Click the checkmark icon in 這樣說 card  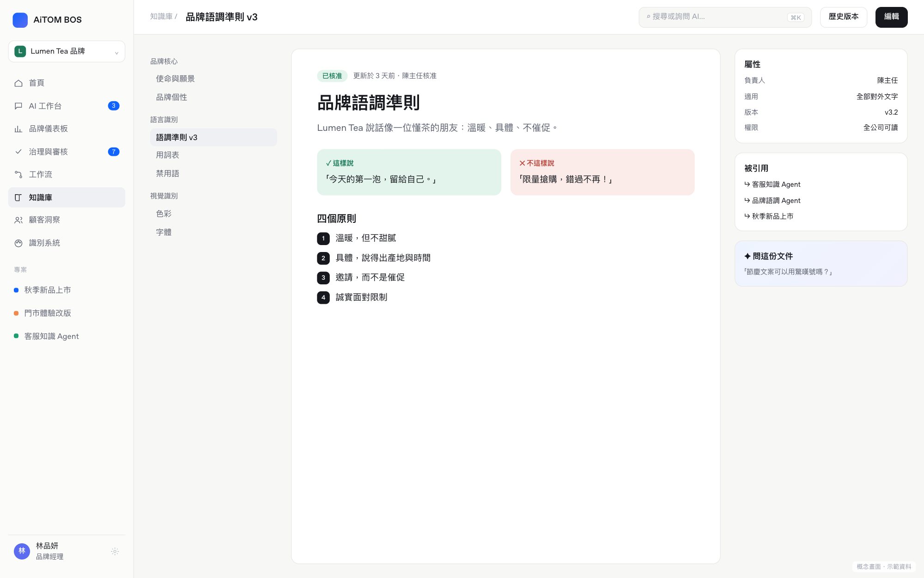click(328, 163)
